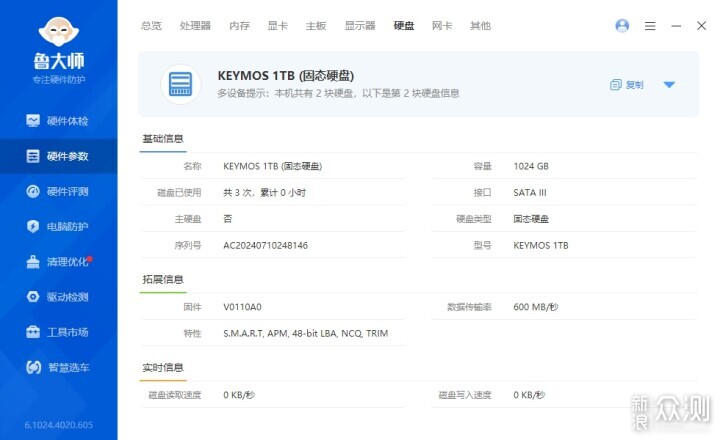
Task: Click the 基础信息 section heading
Action: 163,139
